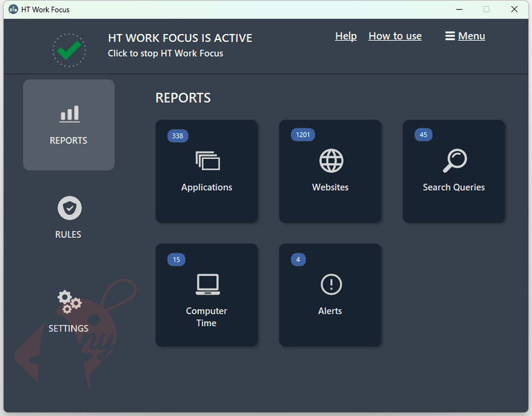Minimize the HT Work Focus window

coord(459,9)
